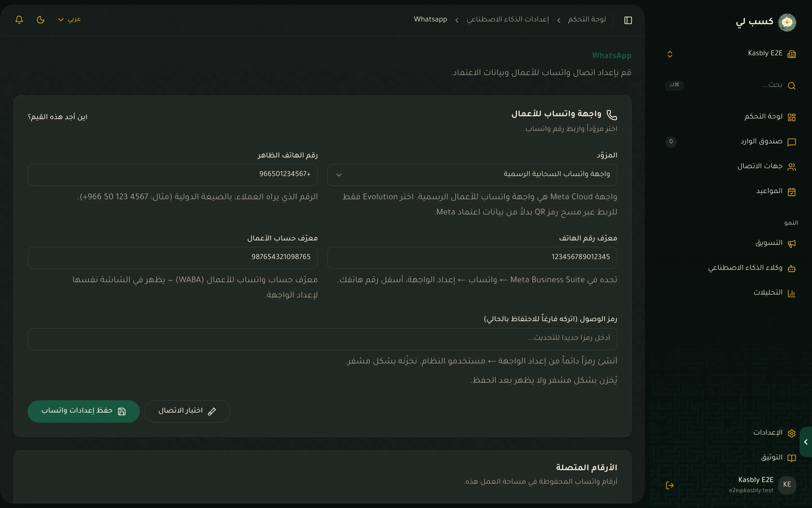Click the WhatsApp page heading

coord(611,55)
